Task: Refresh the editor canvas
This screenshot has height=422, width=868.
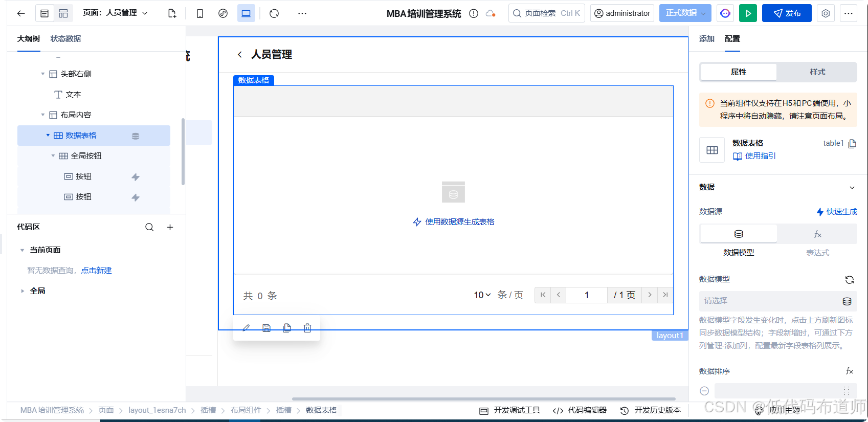Action: coord(274,13)
